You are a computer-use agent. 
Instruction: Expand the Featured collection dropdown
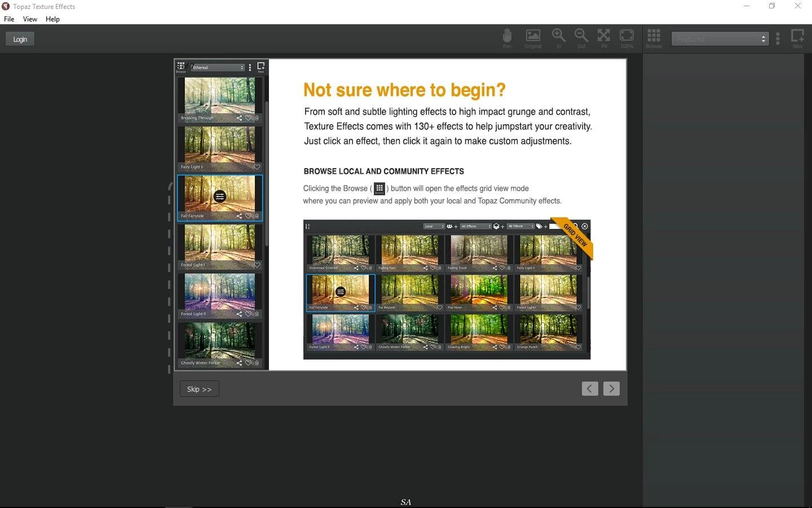coord(720,39)
